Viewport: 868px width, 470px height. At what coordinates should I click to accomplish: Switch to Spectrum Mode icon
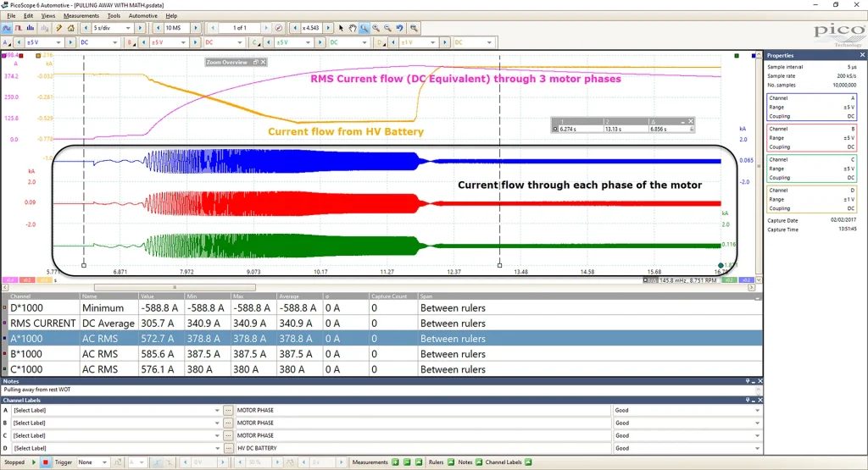tap(31, 28)
